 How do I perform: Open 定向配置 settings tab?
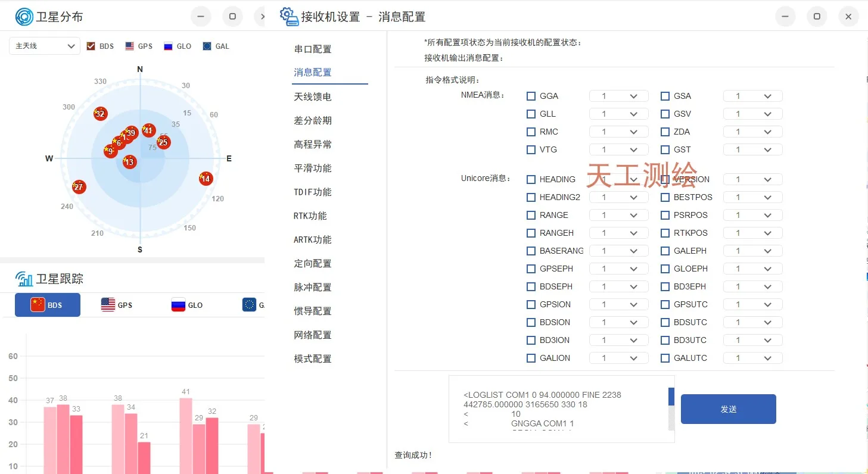point(313,263)
